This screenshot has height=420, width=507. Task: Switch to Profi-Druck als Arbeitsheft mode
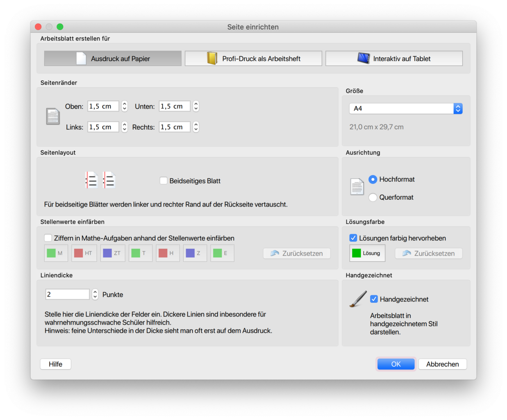click(x=253, y=59)
